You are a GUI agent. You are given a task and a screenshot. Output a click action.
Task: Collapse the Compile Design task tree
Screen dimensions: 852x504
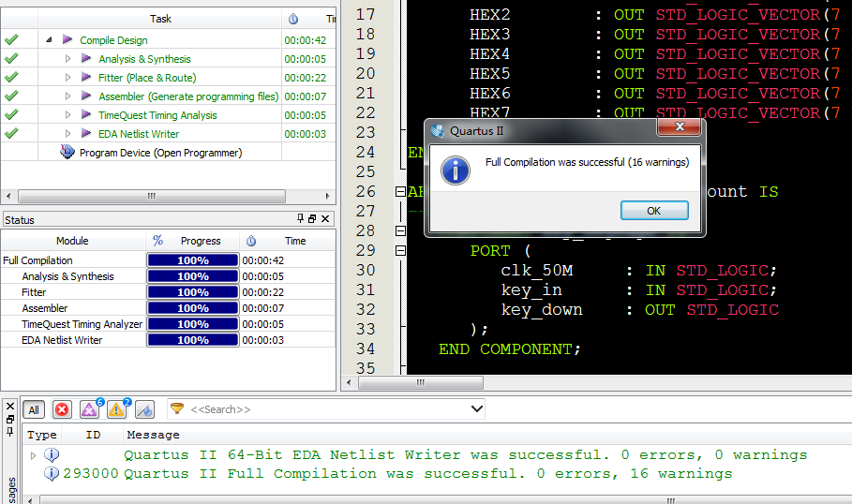pyautogui.click(x=49, y=40)
